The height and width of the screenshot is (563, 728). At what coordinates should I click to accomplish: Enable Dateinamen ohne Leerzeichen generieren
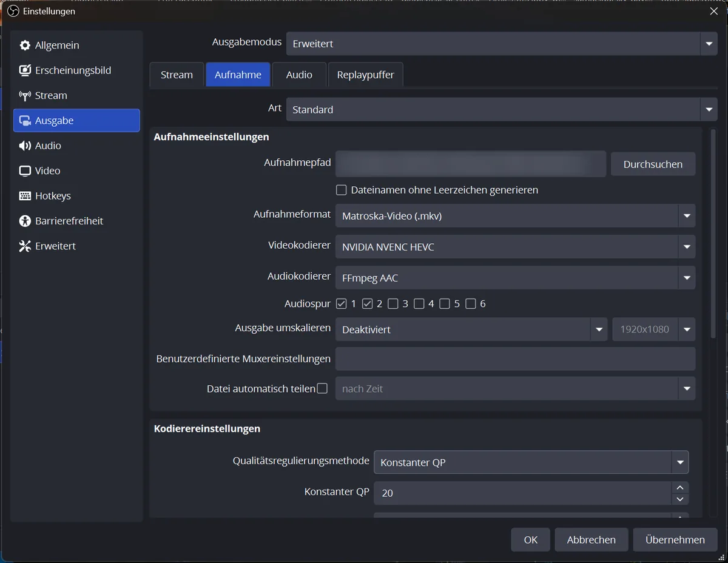point(342,190)
